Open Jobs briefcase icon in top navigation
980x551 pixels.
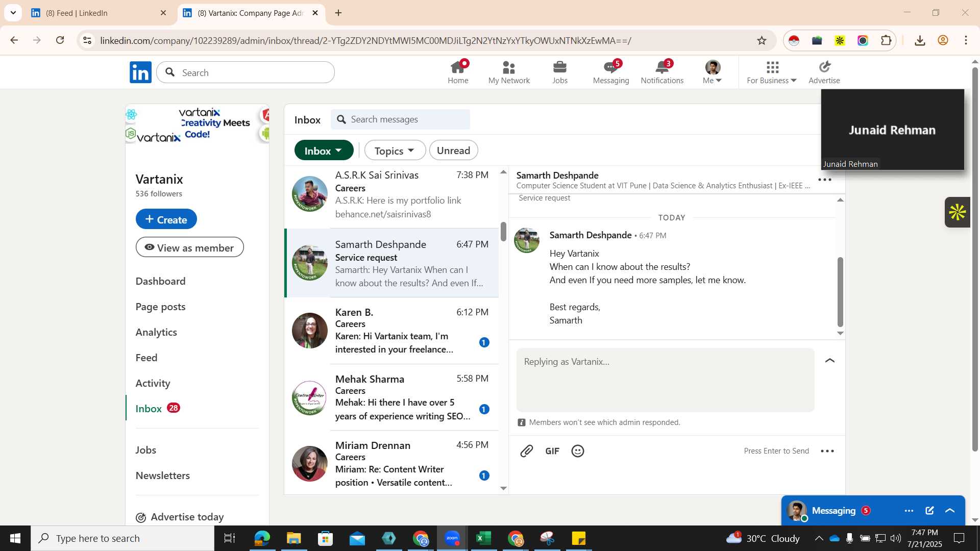point(559,72)
